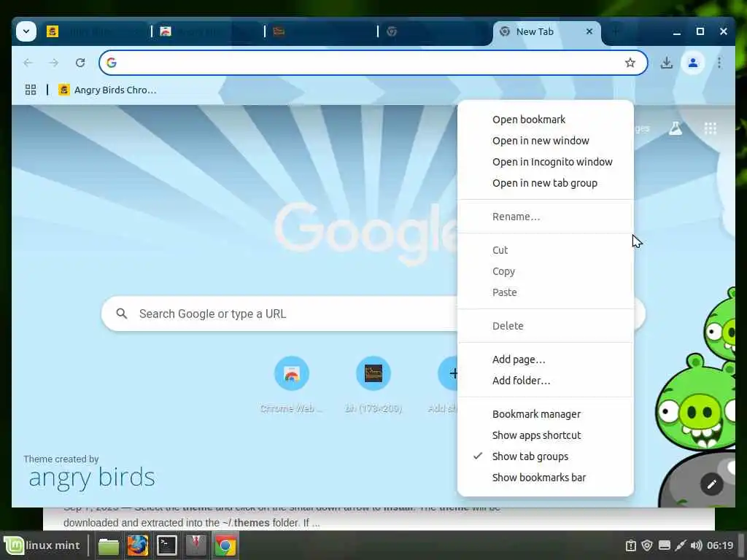The height and width of the screenshot is (560, 747).
Task: Toggle the checked Show tab groups option
Action: (x=545, y=456)
